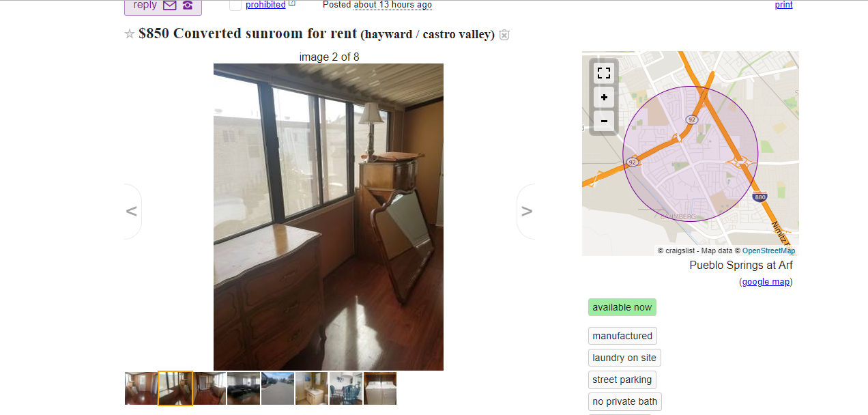Open the reply options button
The image size is (868, 415).
pos(163,6)
